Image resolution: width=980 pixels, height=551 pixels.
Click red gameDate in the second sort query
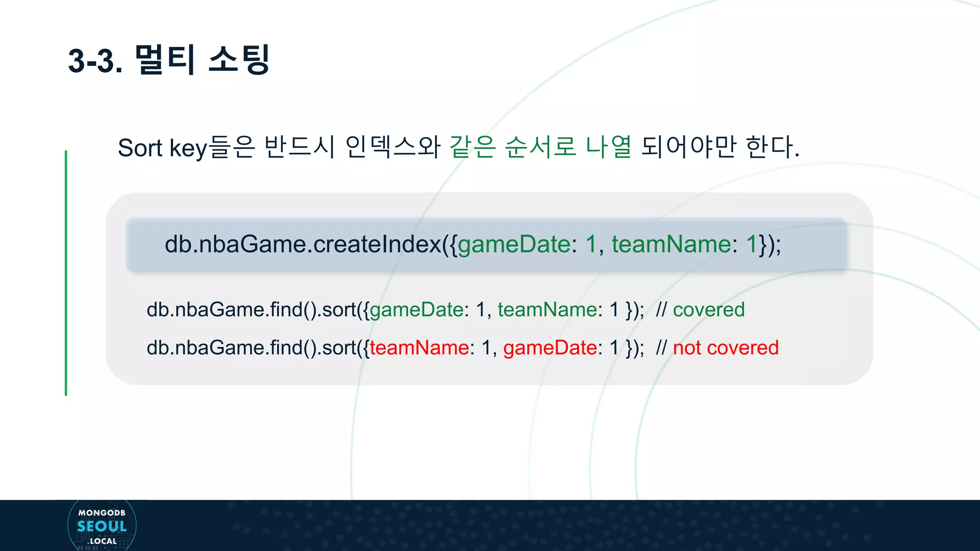pos(550,348)
